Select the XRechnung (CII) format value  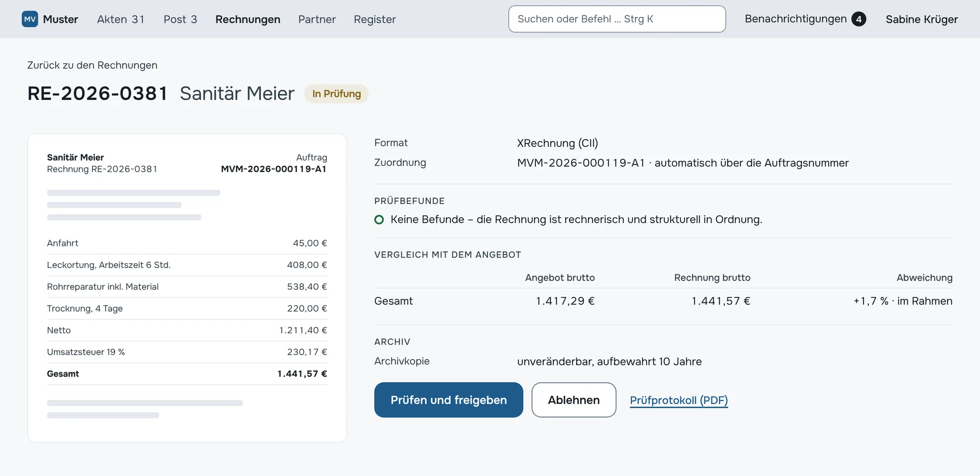(557, 143)
